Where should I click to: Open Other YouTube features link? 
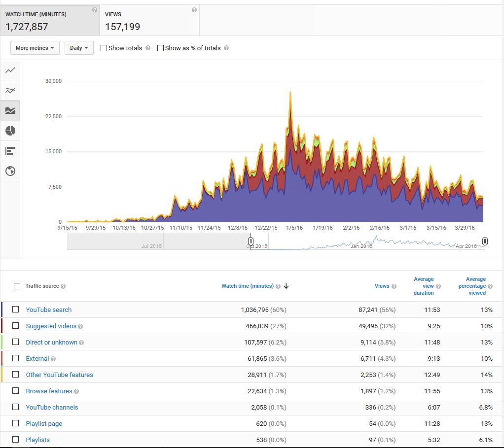coord(59,375)
